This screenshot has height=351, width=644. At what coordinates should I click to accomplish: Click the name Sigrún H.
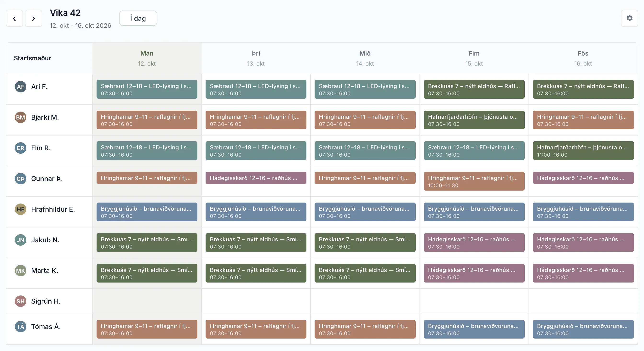coord(46,301)
